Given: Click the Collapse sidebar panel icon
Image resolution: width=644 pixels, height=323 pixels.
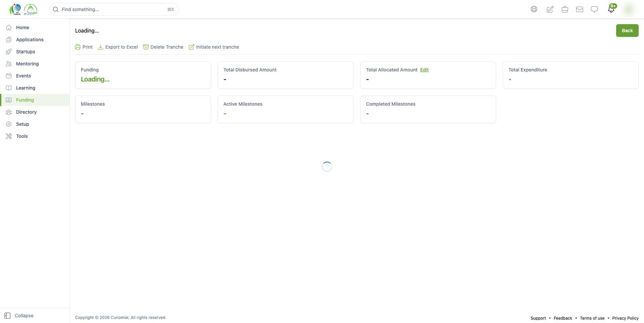Looking at the screenshot, I should [x=7, y=316].
